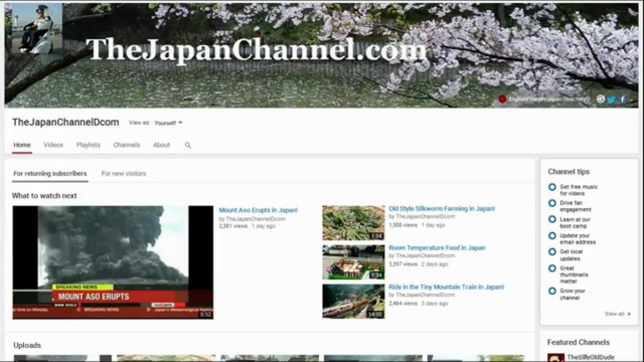
Task: Click Update your email address text
Action: [578, 239]
